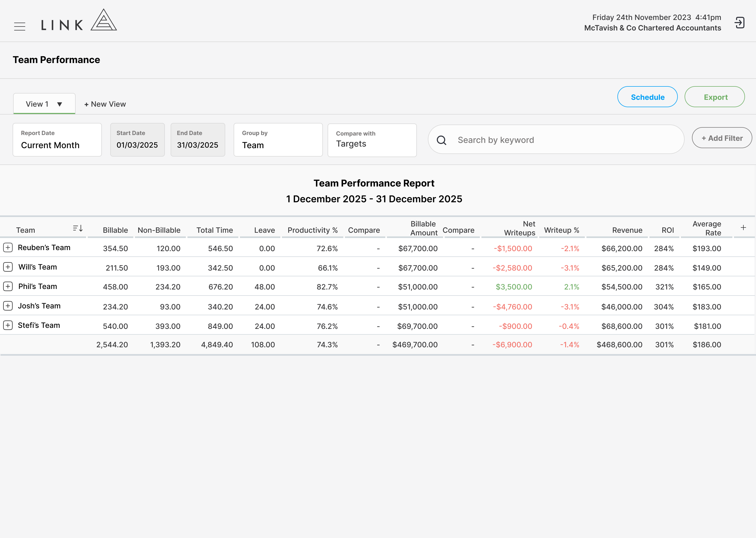This screenshot has width=756, height=538.
Task: Expand Josh's Team row
Action: coord(8,306)
